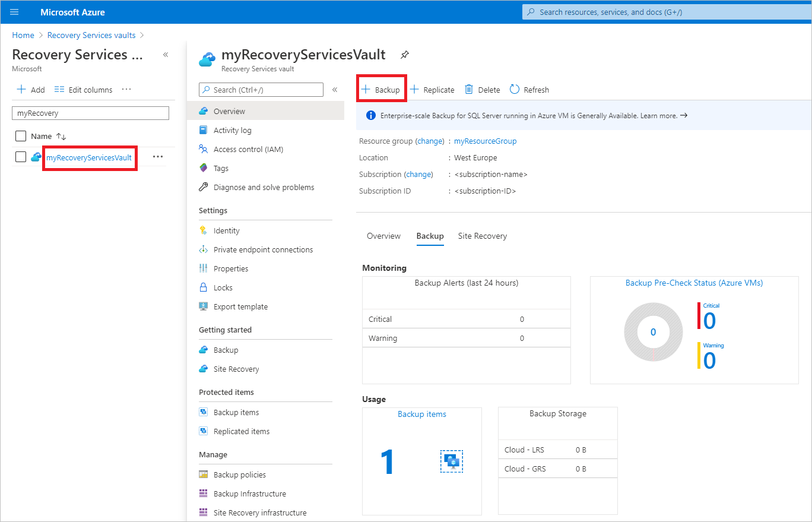812x522 pixels.
Task: Collapse the Recovery Services vaults list panel
Action: (166, 55)
